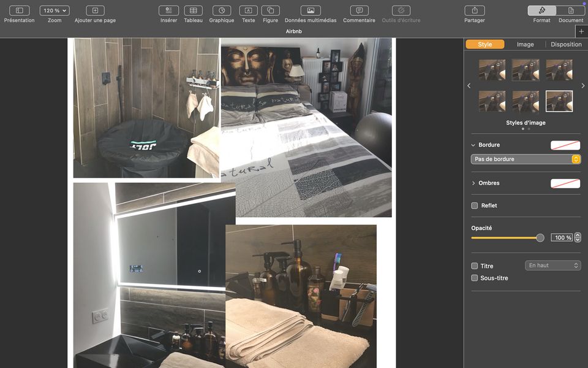
Task: Check the Titre checkbox
Action: pos(475,266)
